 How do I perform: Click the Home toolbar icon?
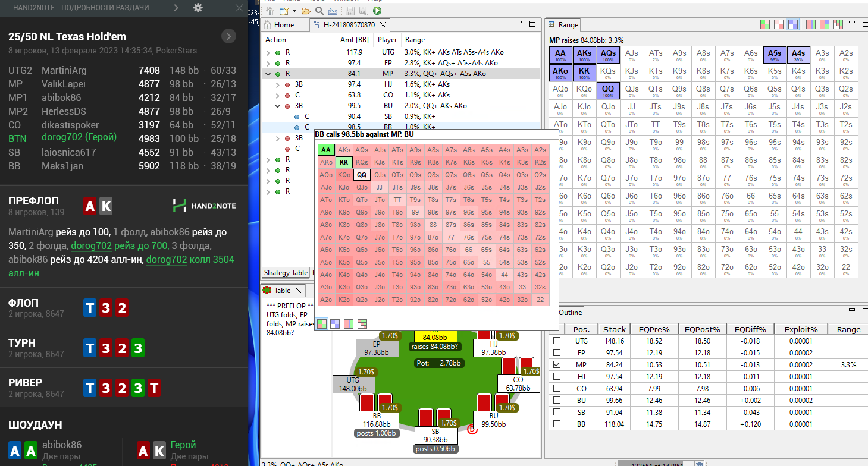[x=268, y=11]
